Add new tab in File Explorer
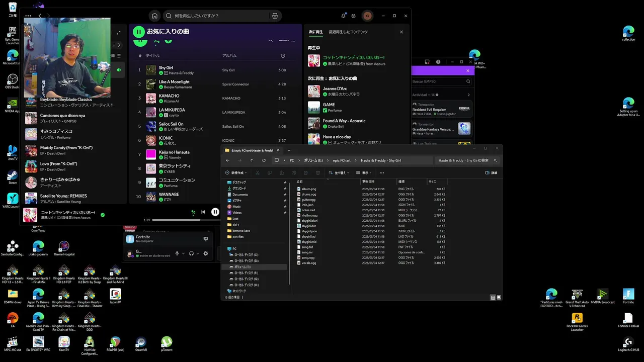This screenshot has height=362, width=644. pyautogui.click(x=289, y=150)
